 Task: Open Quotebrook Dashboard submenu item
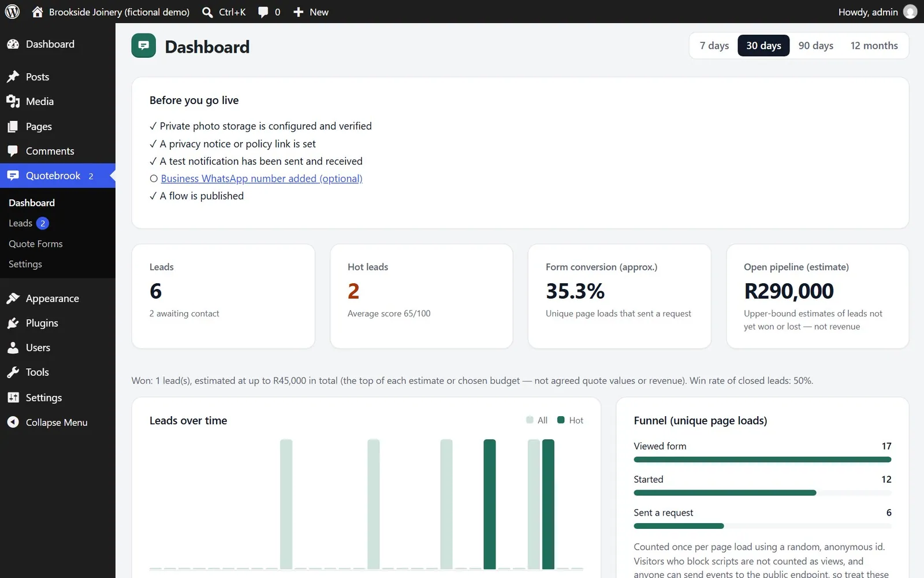(32, 203)
